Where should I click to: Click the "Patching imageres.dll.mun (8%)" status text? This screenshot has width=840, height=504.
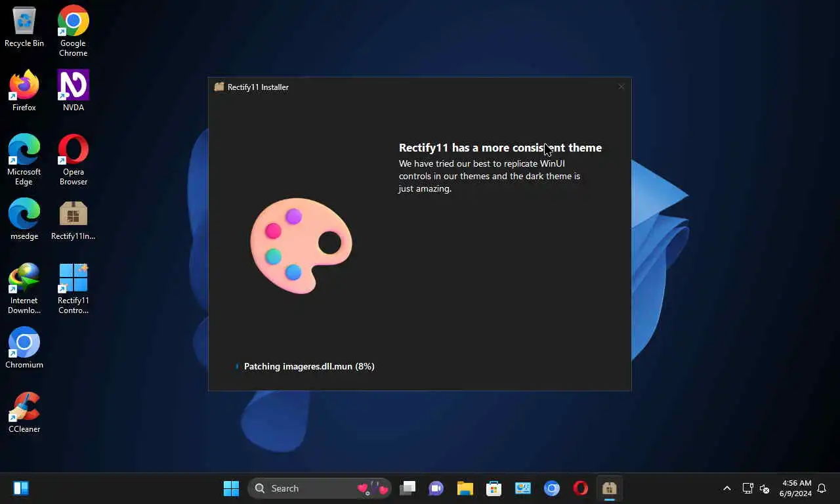pos(309,366)
